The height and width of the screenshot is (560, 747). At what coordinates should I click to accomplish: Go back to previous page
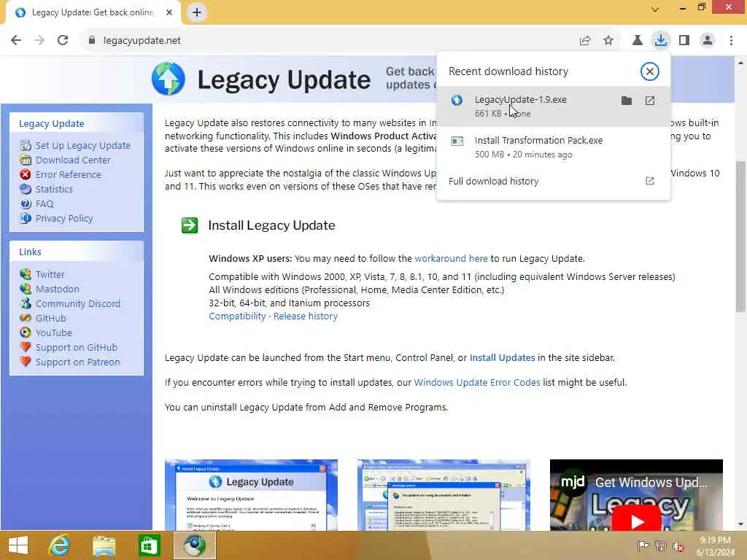(16, 41)
